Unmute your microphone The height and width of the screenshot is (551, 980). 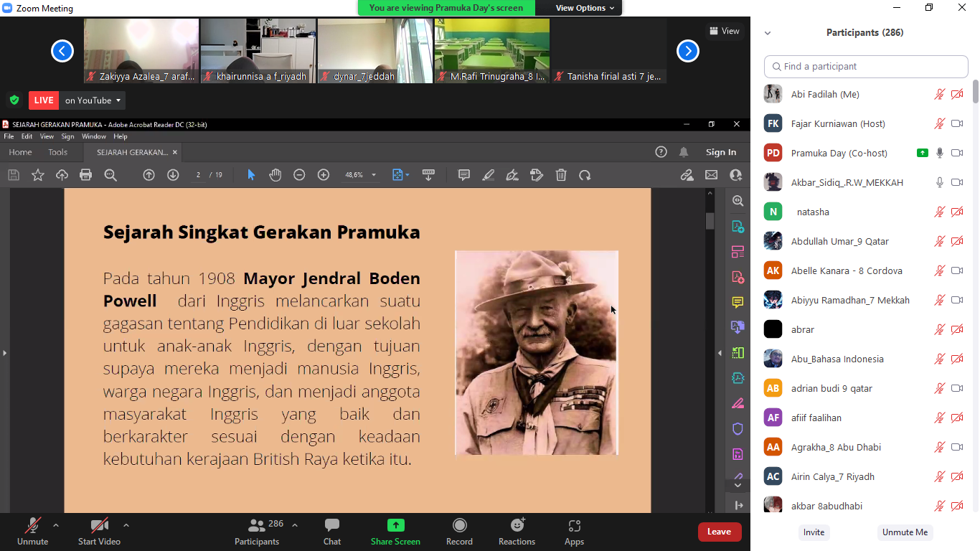(x=32, y=532)
